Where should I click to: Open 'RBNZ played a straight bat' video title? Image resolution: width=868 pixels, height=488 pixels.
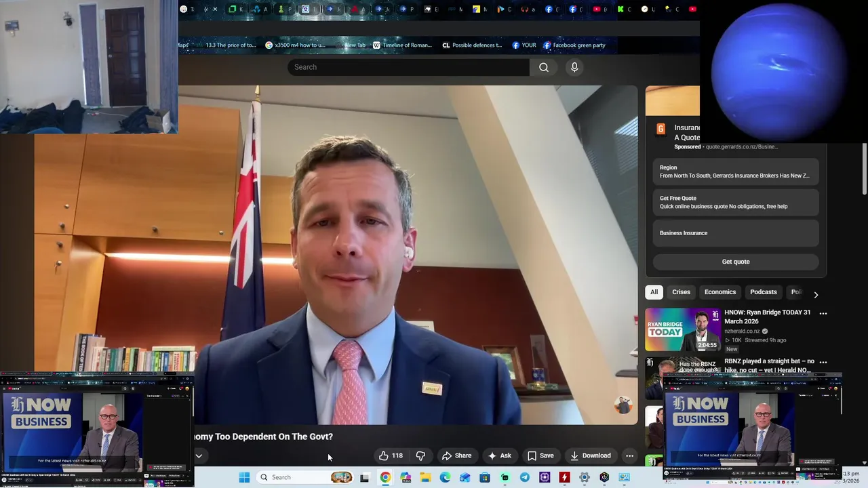pos(769,365)
